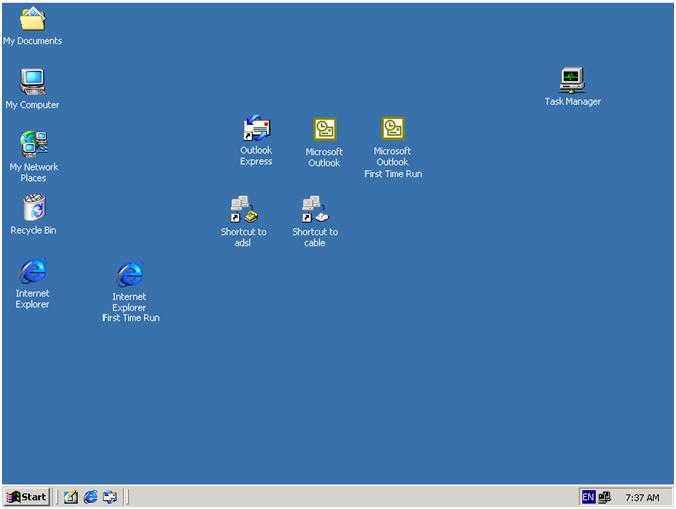Screen dimensions: 676x509
Task: Select the Shortcut to cable icon
Action: pos(314,210)
